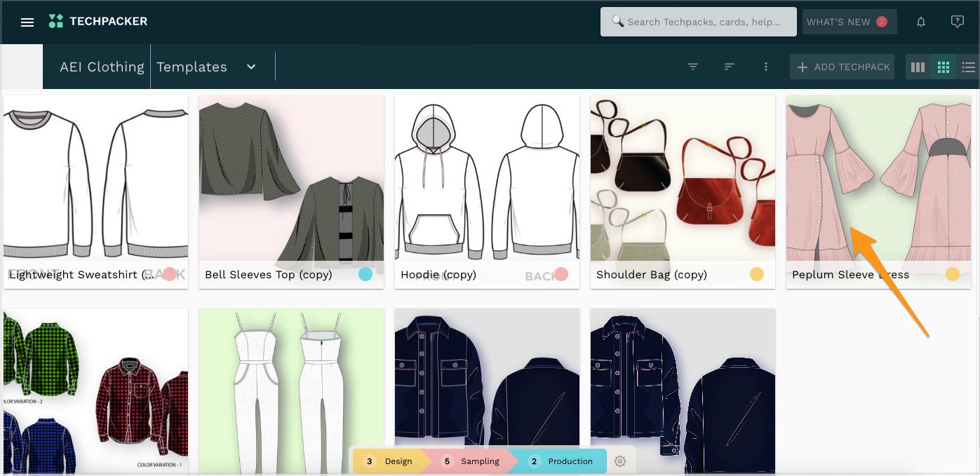The height and width of the screenshot is (476, 980).
Task: Switch to column board view
Action: point(918,67)
